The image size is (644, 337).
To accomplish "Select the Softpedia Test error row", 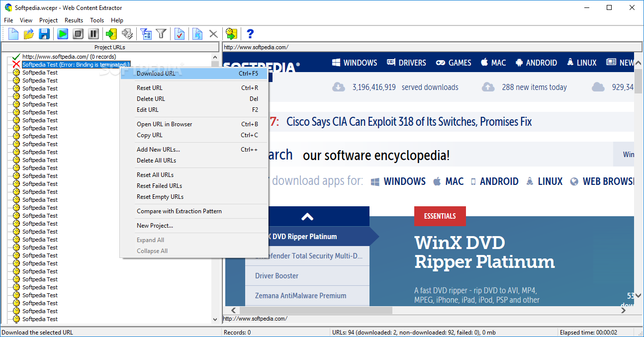I will [76, 65].
